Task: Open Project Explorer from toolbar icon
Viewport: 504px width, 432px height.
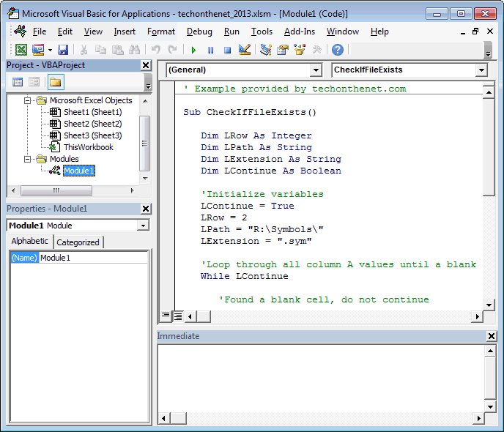Action: tap(266, 50)
